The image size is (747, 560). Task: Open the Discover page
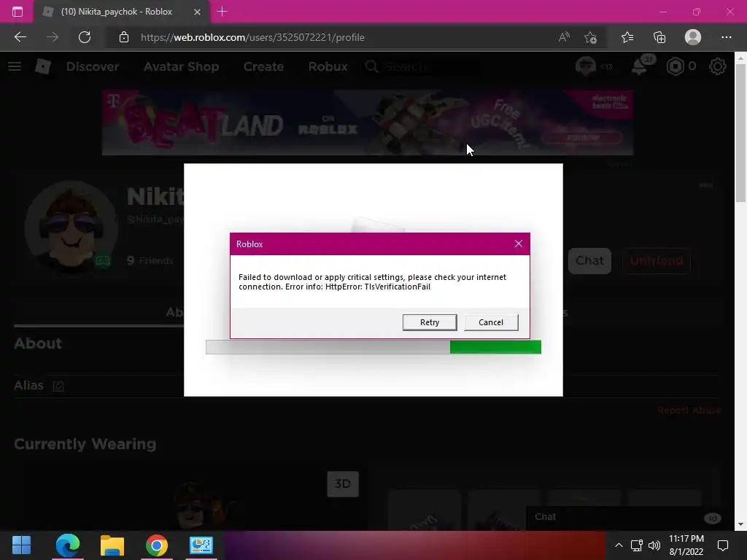(93, 66)
